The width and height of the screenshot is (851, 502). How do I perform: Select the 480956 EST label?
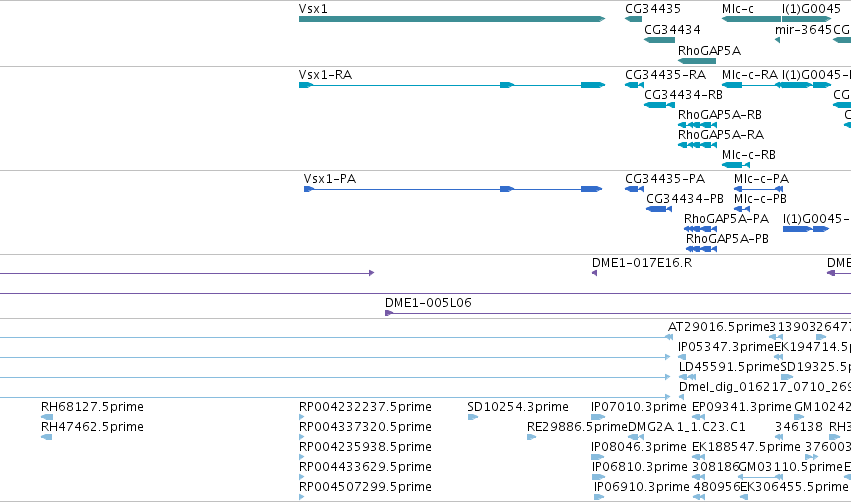[717, 487]
